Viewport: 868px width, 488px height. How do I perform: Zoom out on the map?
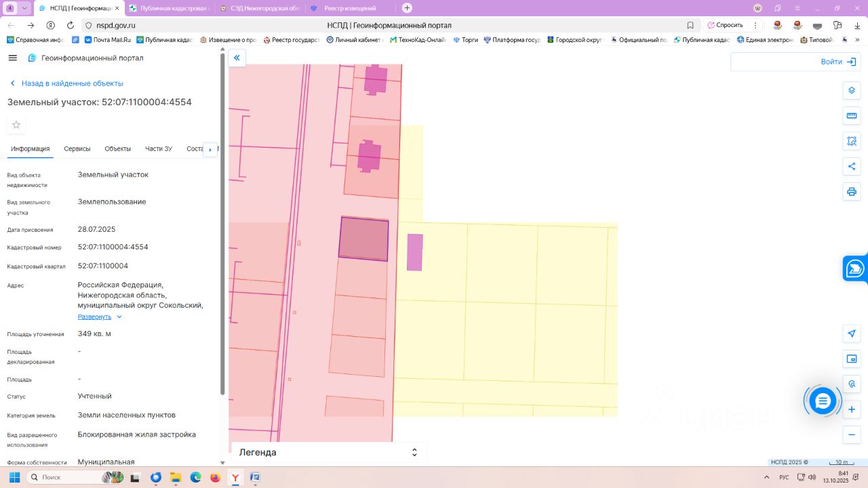click(x=852, y=434)
